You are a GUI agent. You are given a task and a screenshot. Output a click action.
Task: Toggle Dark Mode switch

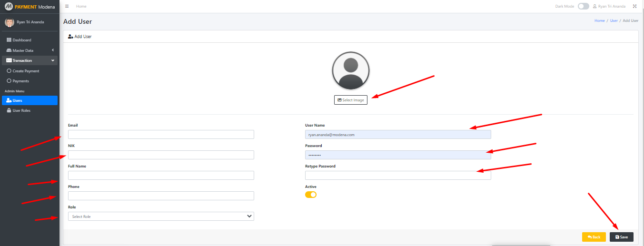coord(583,6)
